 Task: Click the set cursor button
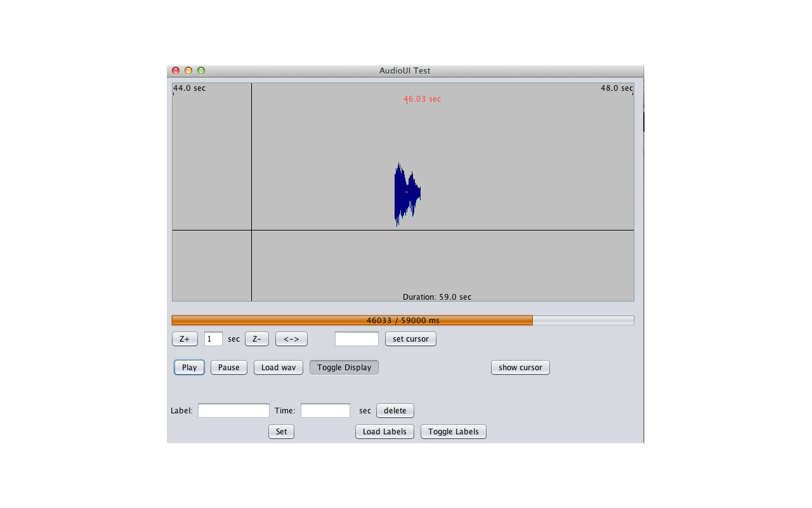[410, 339]
